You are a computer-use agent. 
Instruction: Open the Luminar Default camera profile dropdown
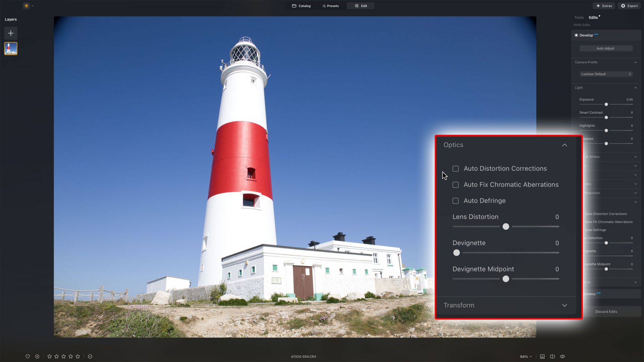click(x=606, y=74)
